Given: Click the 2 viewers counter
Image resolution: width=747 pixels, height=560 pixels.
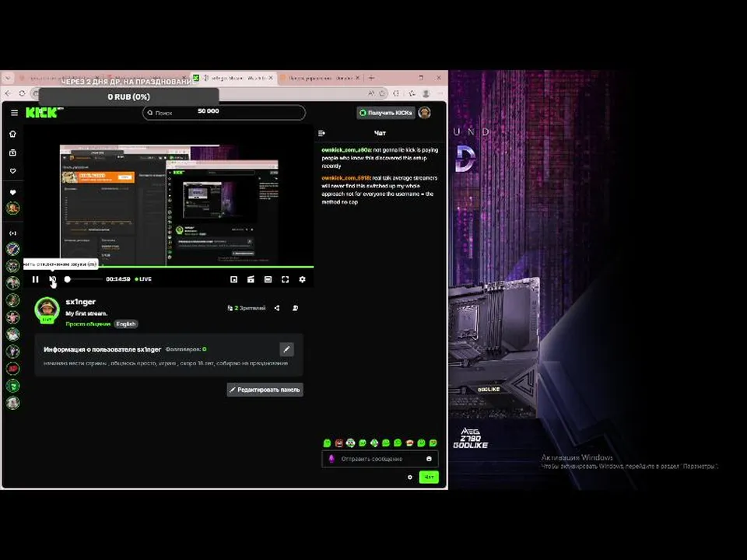Looking at the screenshot, I should [x=247, y=308].
